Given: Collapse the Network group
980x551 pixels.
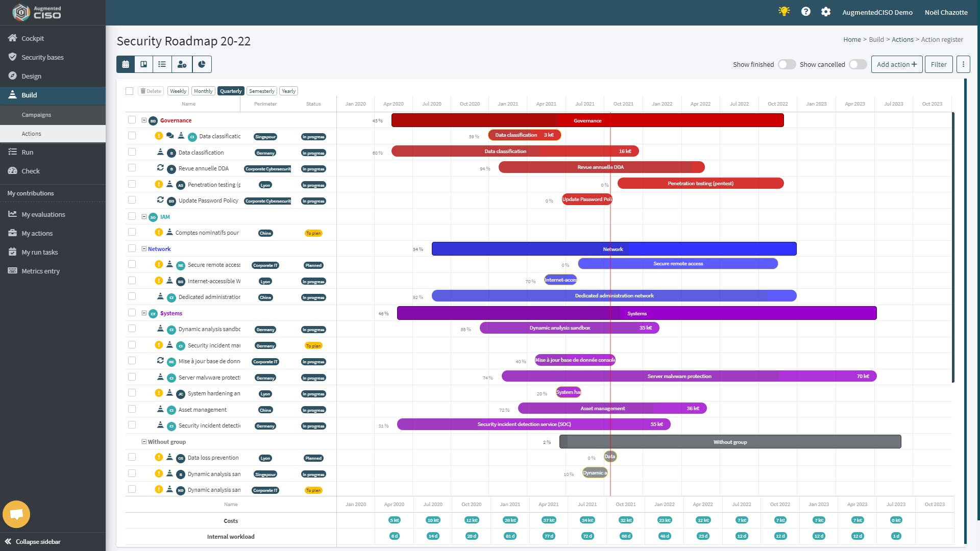Looking at the screenshot, I should pyautogui.click(x=144, y=248).
